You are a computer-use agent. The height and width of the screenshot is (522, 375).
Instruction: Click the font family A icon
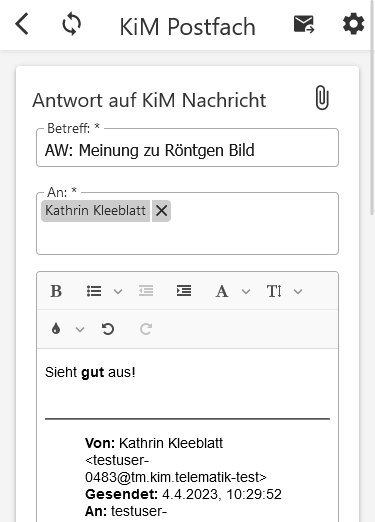[222, 291]
